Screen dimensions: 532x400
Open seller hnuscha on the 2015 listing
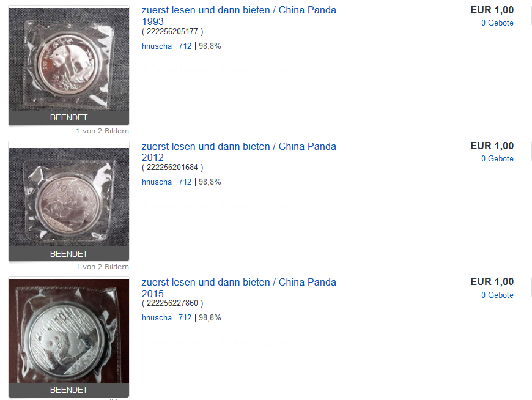157,317
